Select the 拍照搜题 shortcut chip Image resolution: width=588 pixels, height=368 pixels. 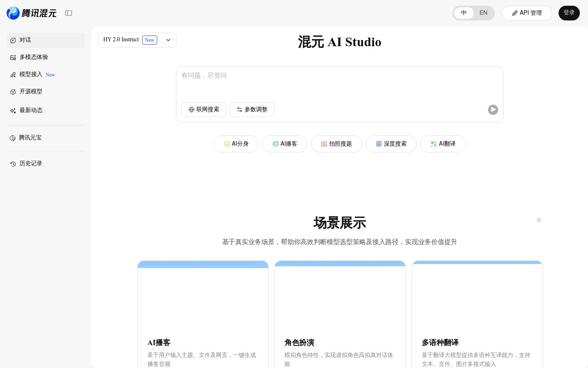pyautogui.click(x=336, y=144)
